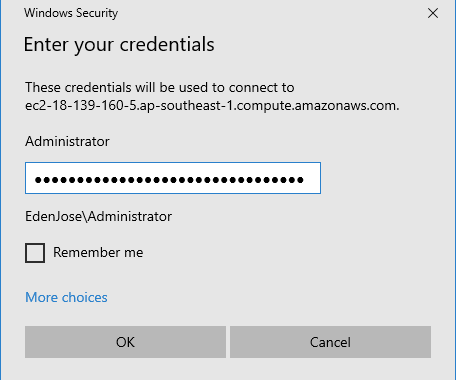Dismiss the prompt with the Cancel button

330,342
